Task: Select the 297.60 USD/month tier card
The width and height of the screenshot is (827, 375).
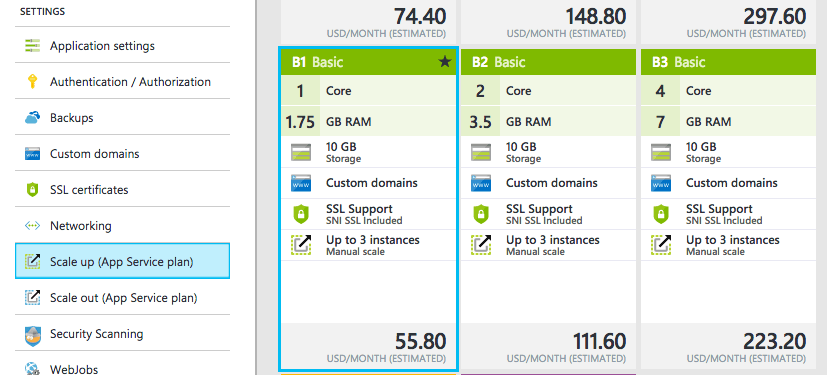Action: tap(728, 22)
